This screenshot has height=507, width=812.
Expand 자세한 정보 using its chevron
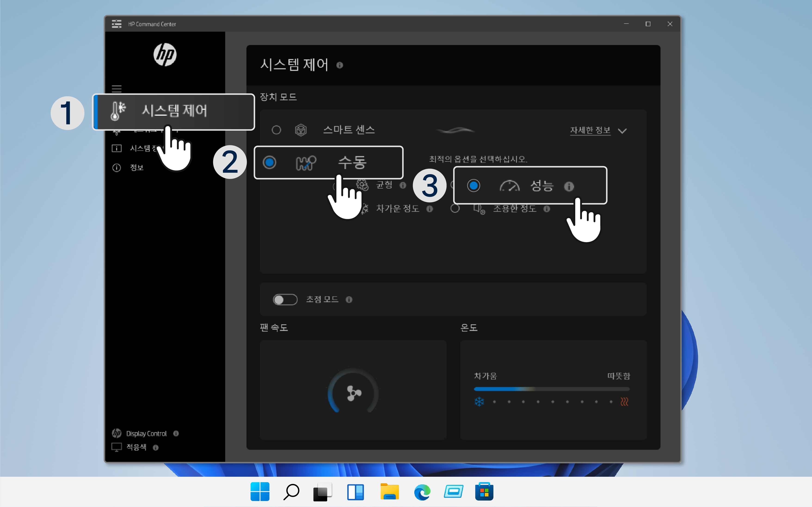pos(623,131)
